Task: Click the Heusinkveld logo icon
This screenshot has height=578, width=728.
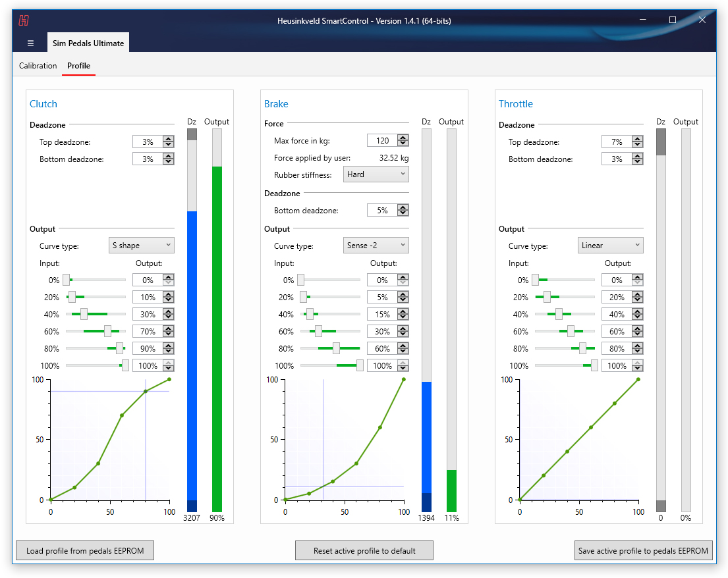Action: (x=24, y=20)
